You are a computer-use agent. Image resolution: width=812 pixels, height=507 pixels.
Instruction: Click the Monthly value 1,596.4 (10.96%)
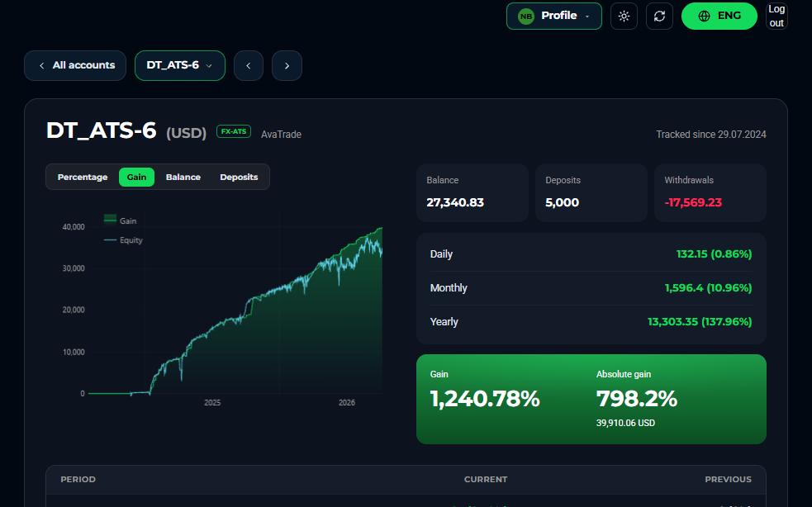click(709, 288)
